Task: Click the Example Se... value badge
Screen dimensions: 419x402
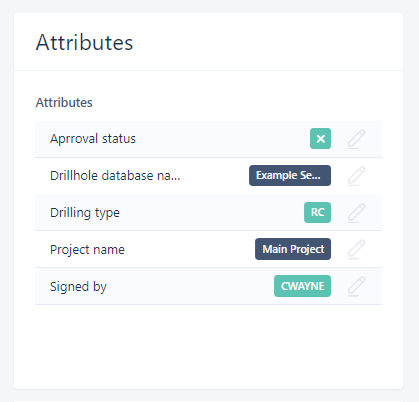Action: pyautogui.click(x=290, y=175)
